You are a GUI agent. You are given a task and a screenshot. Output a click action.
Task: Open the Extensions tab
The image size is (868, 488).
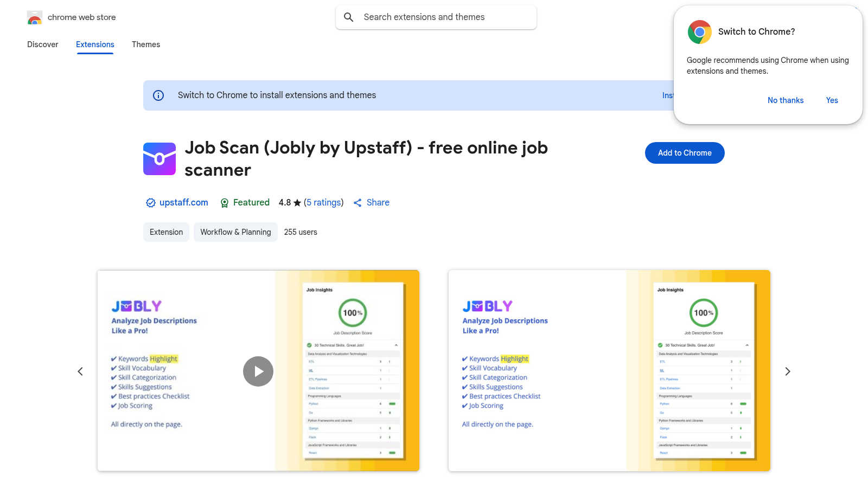pos(95,44)
